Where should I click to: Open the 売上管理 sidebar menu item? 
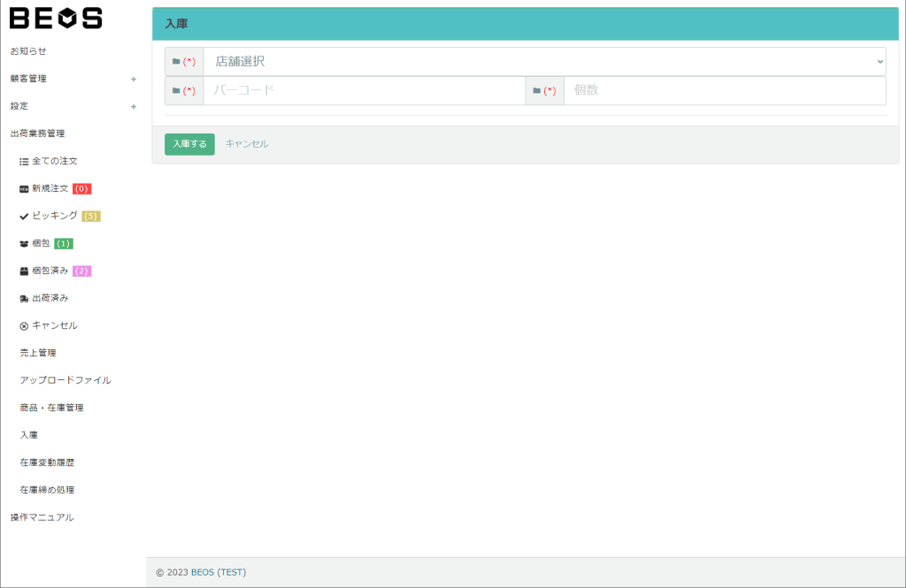tap(38, 353)
